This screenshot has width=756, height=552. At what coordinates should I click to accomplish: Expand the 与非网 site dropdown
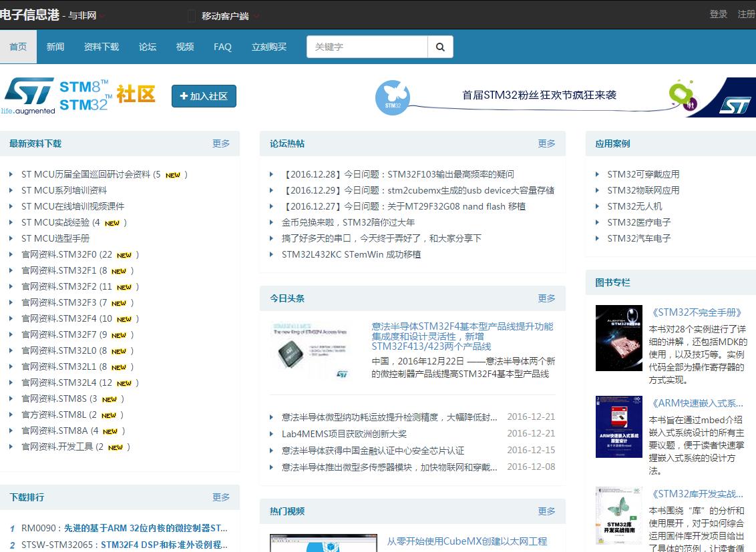point(86,15)
